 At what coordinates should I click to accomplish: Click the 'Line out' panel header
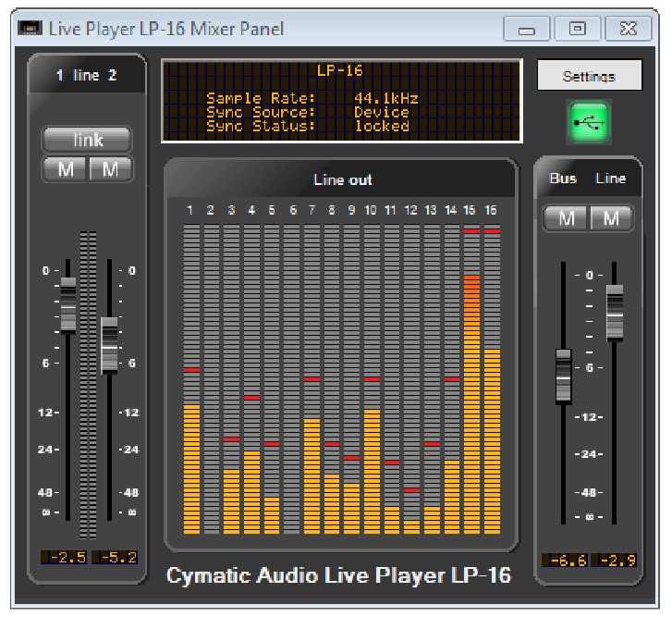pos(342,179)
